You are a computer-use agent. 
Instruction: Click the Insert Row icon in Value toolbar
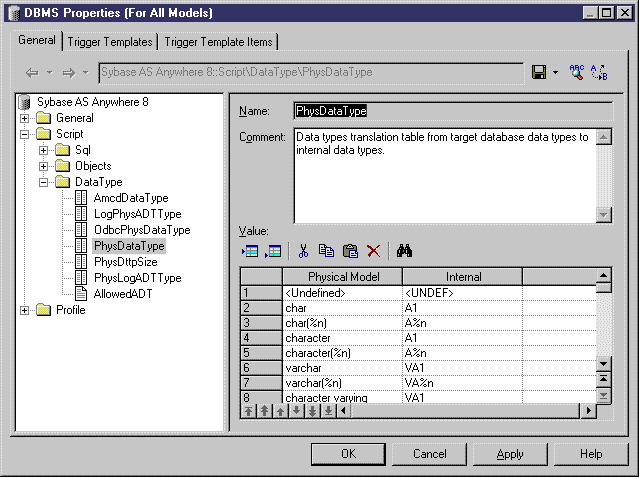(250, 251)
